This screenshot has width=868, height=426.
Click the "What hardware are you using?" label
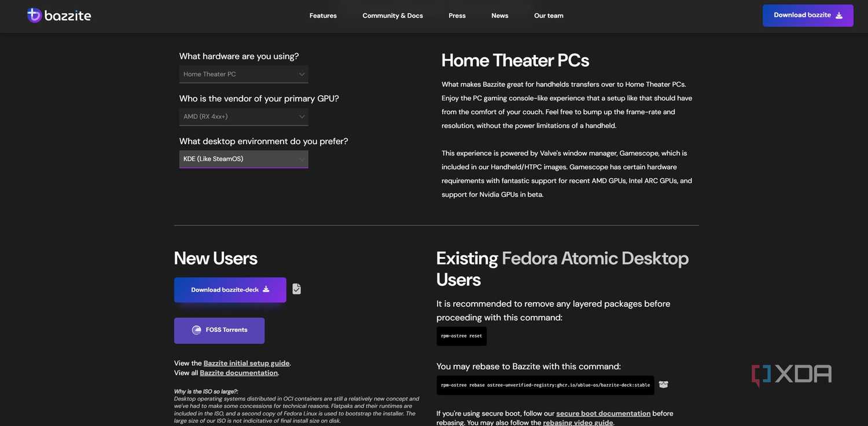click(239, 56)
